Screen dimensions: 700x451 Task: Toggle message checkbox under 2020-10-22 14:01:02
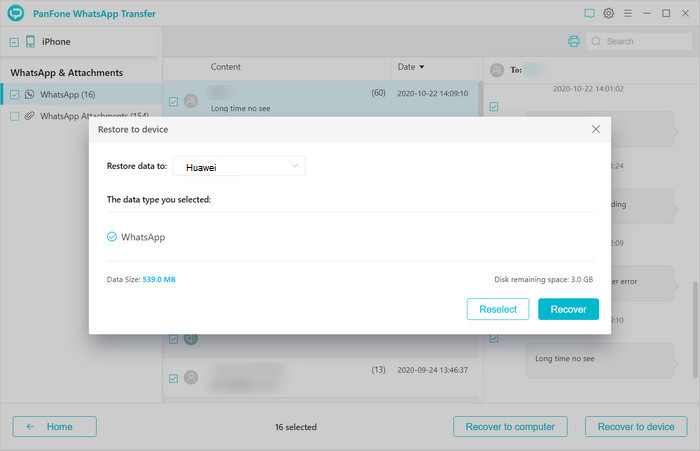[494, 106]
